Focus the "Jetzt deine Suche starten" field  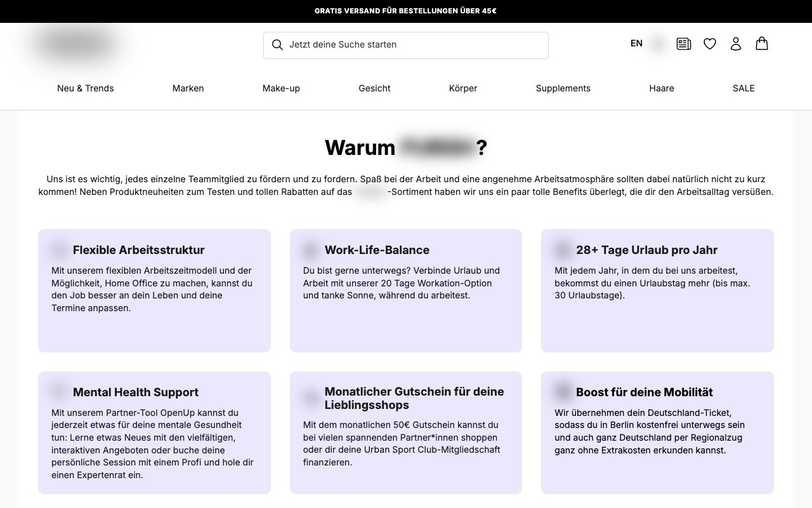coord(406,45)
